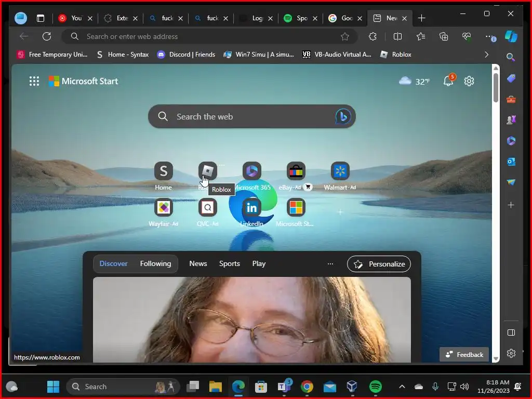Viewport: 532px width, 399px height.
Task: Open the sidebar Shopping tag icon
Action: [511, 78]
